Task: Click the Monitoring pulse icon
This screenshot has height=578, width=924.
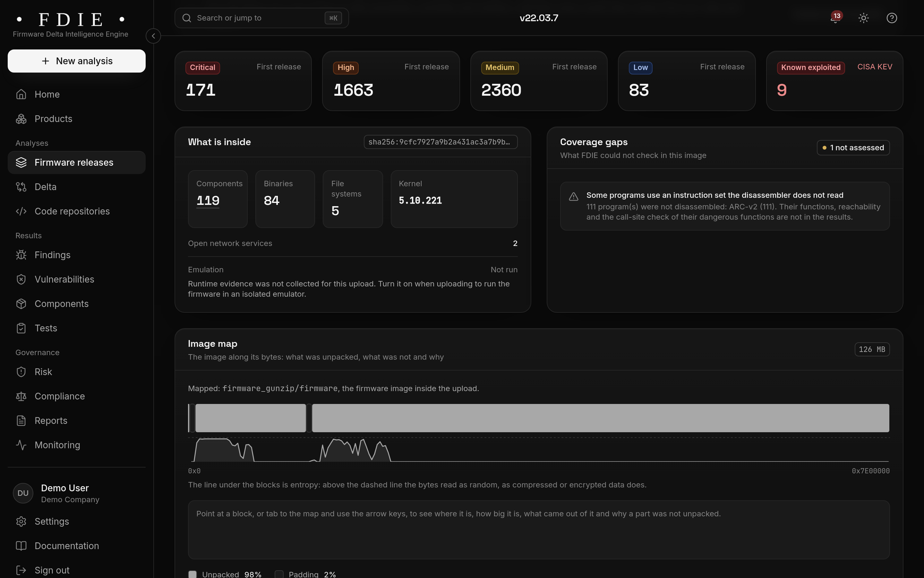Action: (x=21, y=445)
